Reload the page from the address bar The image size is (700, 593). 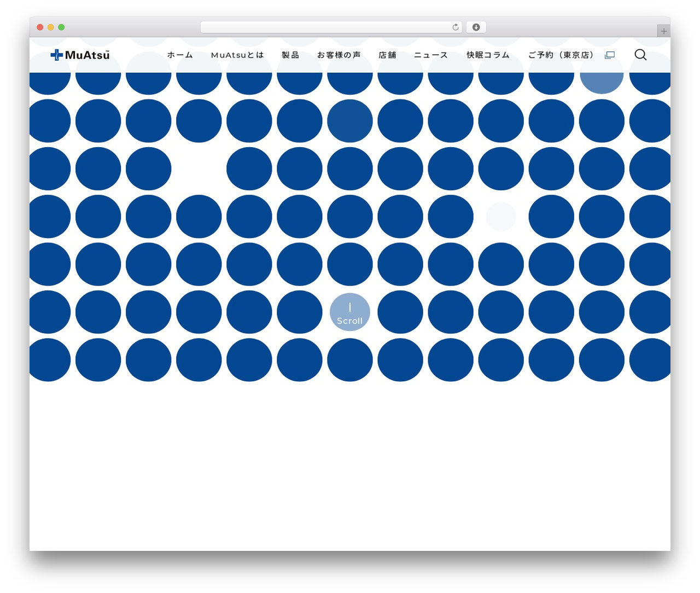click(455, 27)
